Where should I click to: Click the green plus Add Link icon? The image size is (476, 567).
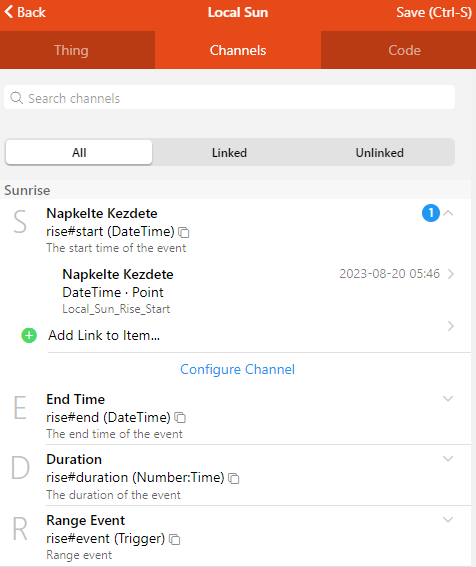click(x=29, y=336)
